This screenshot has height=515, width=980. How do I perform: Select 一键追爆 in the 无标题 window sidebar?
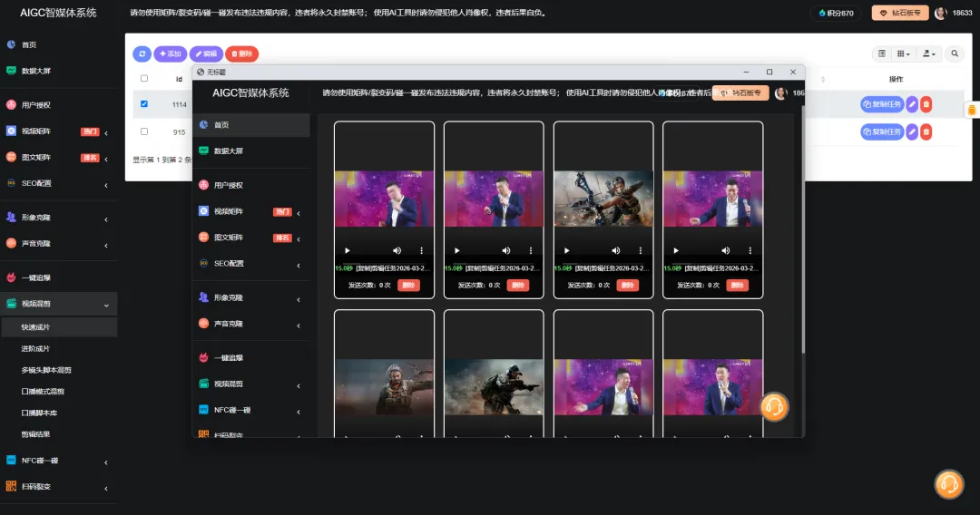click(x=250, y=358)
